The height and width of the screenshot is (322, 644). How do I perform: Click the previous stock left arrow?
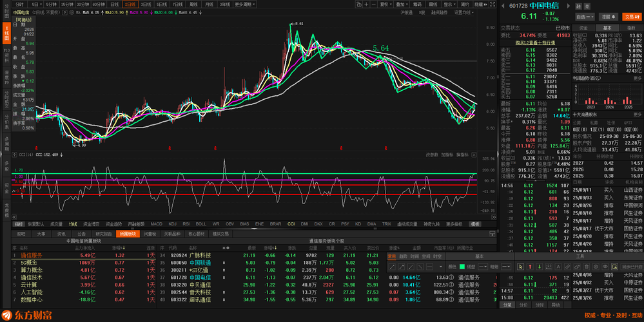tap(503, 5)
